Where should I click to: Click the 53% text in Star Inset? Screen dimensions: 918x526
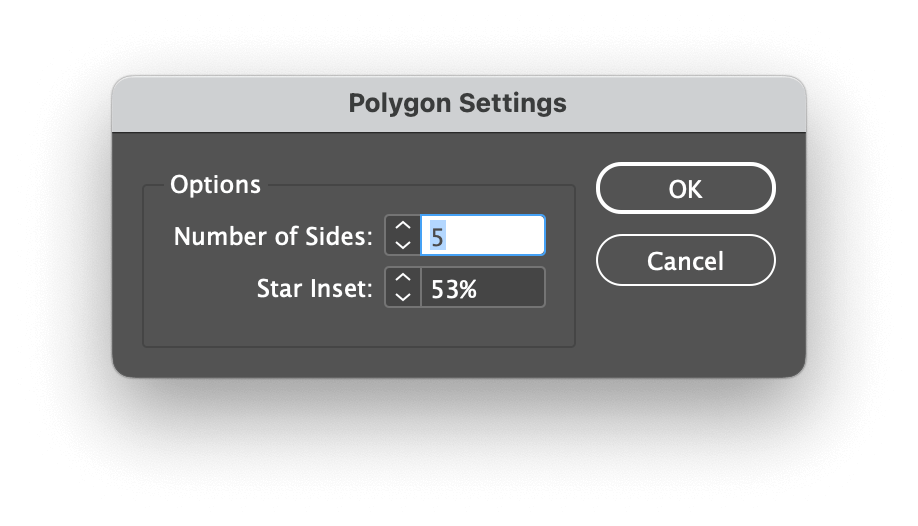(454, 289)
